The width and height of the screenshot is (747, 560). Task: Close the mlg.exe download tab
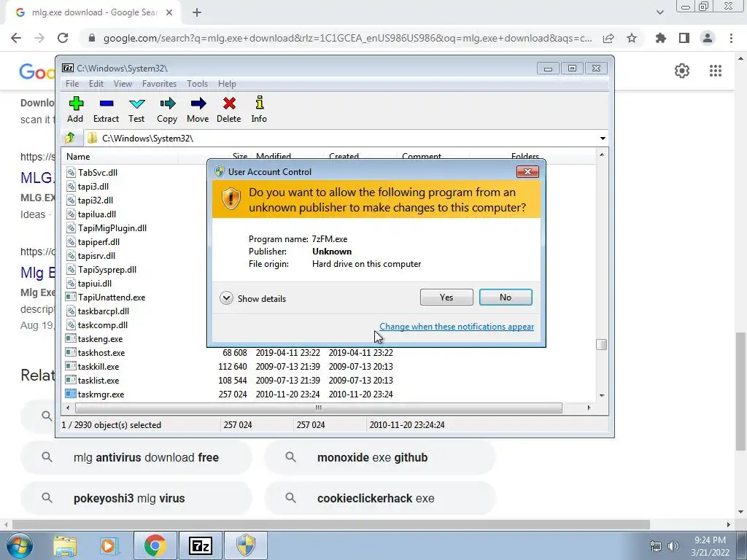point(169,12)
